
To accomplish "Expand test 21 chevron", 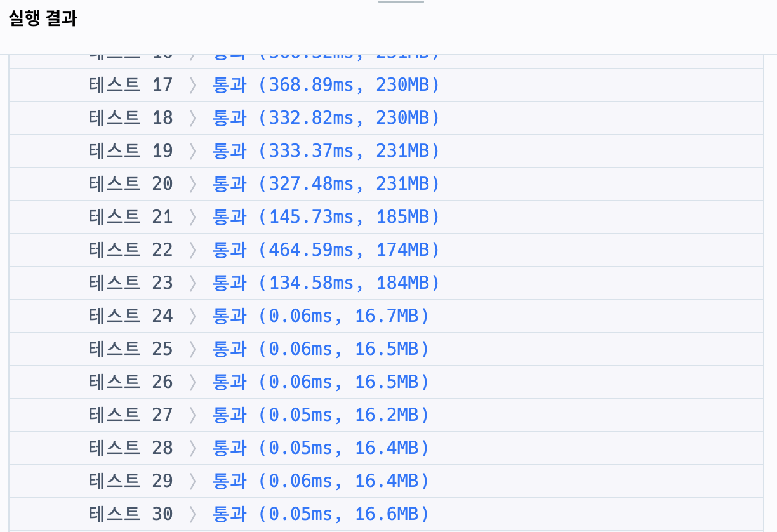I will pos(192,217).
